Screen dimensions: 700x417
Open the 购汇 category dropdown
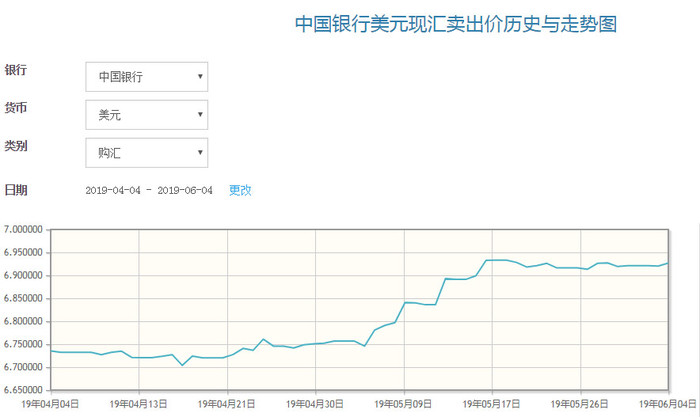click(146, 153)
